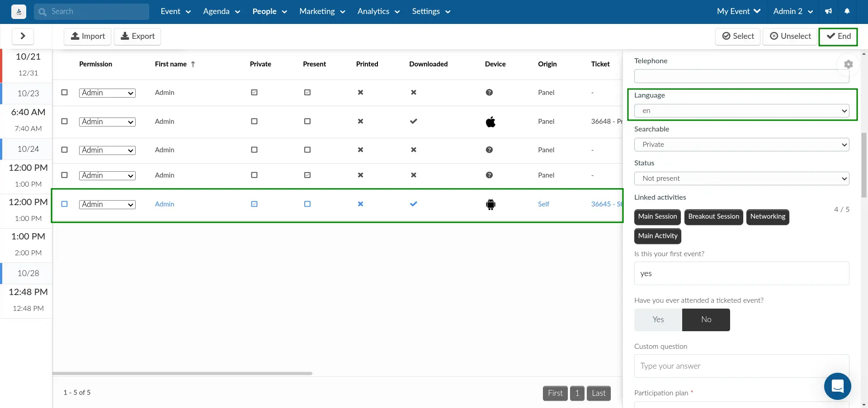Open the Analytics menu
868x408 pixels.
pos(378,11)
